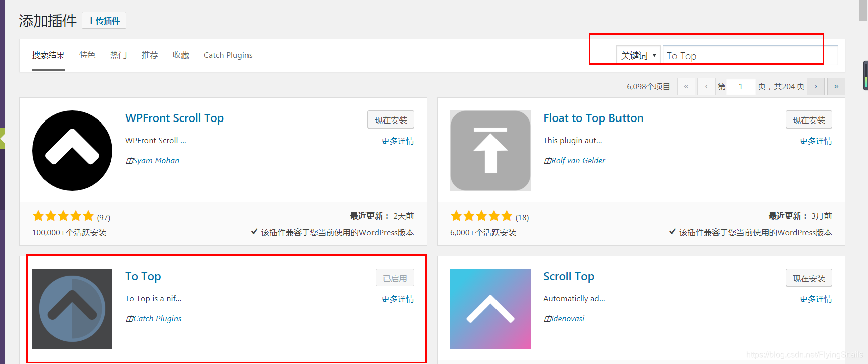Screen dimensions: 868x364
Task: Click the 最近更新: 2天前 text
Action: [382, 216]
